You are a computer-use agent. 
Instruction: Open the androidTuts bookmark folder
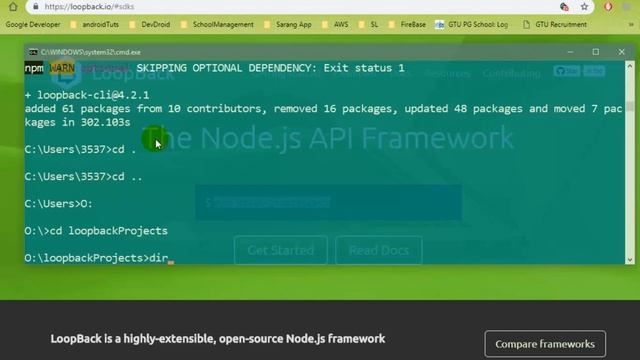[95, 24]
